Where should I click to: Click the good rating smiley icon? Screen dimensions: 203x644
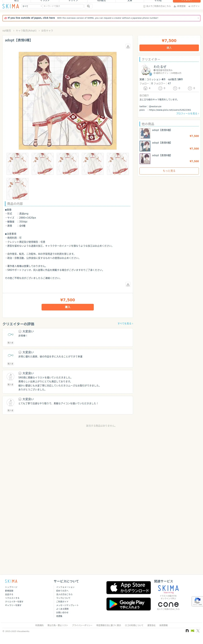click(160, 88)
